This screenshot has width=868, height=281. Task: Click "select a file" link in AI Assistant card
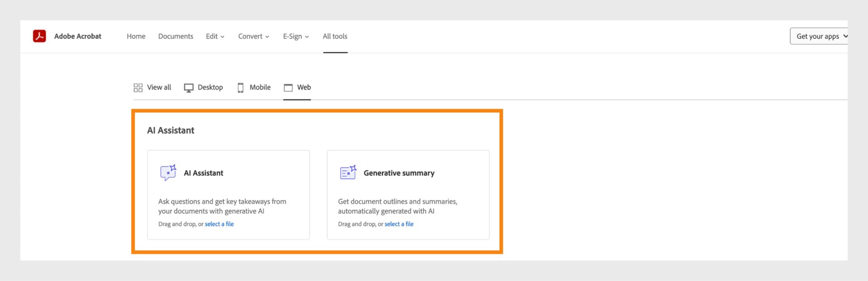[x=219, y=224]
